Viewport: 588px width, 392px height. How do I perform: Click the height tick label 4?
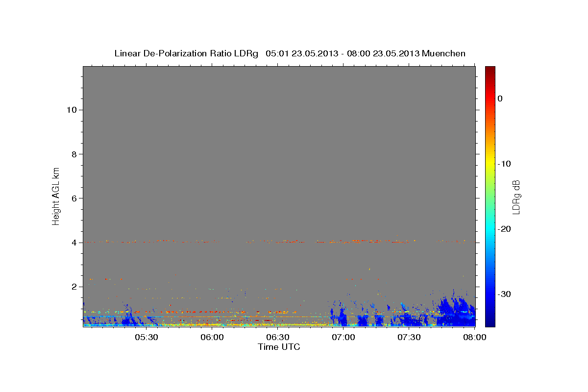[73, 242]
